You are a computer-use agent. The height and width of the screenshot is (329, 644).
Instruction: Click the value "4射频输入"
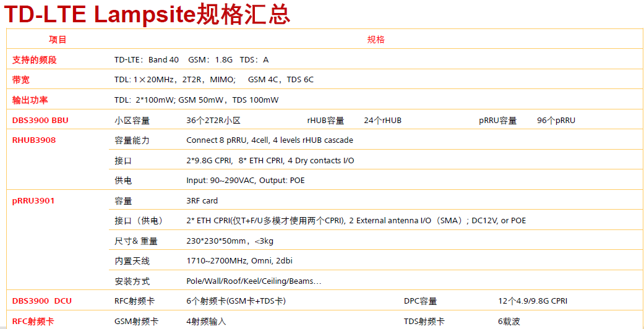(206, 322)
